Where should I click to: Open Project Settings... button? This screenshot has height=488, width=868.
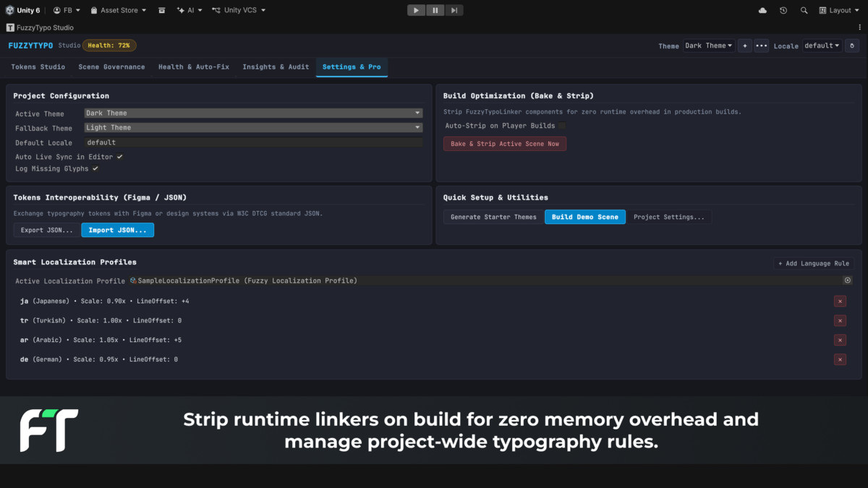point(669,217)
